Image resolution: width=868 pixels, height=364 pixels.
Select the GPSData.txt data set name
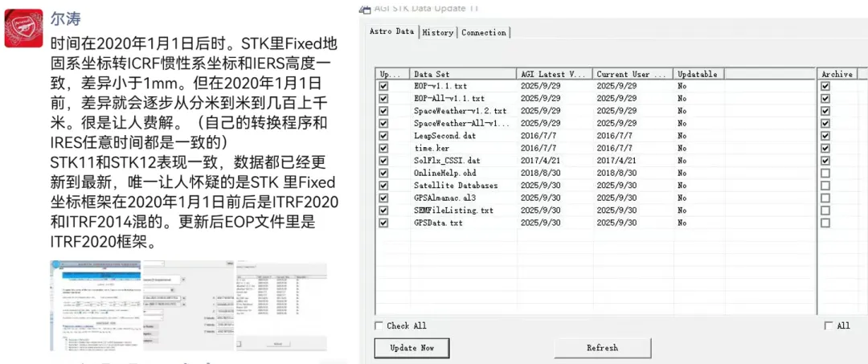pyautogui.click(x=438, y=223)
